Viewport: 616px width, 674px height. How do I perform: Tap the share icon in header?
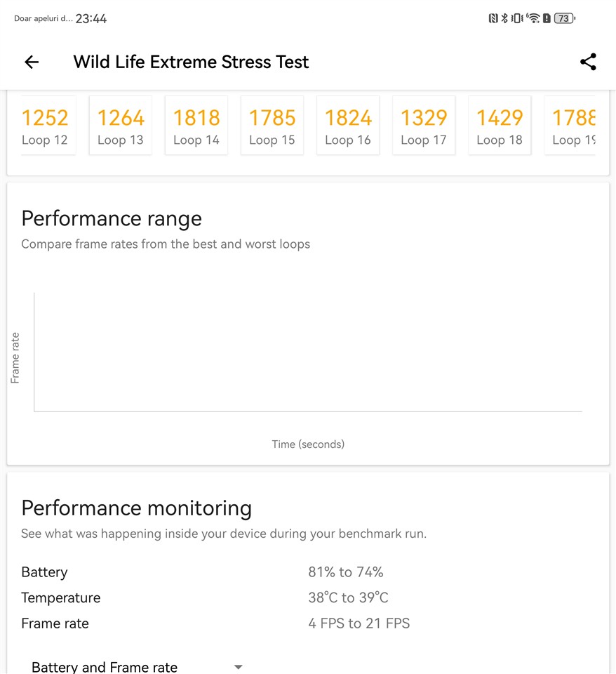pos(588,62)
